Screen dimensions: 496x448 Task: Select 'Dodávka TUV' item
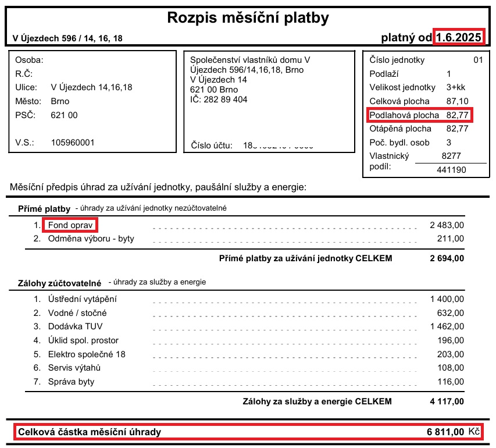pos(75,326)
